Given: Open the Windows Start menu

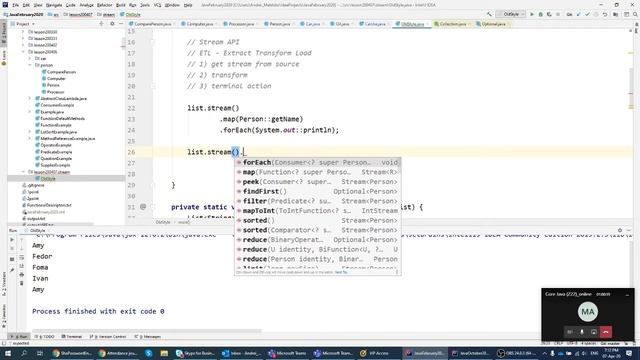Looking at the screenshot, I should [x=8, y=353].
